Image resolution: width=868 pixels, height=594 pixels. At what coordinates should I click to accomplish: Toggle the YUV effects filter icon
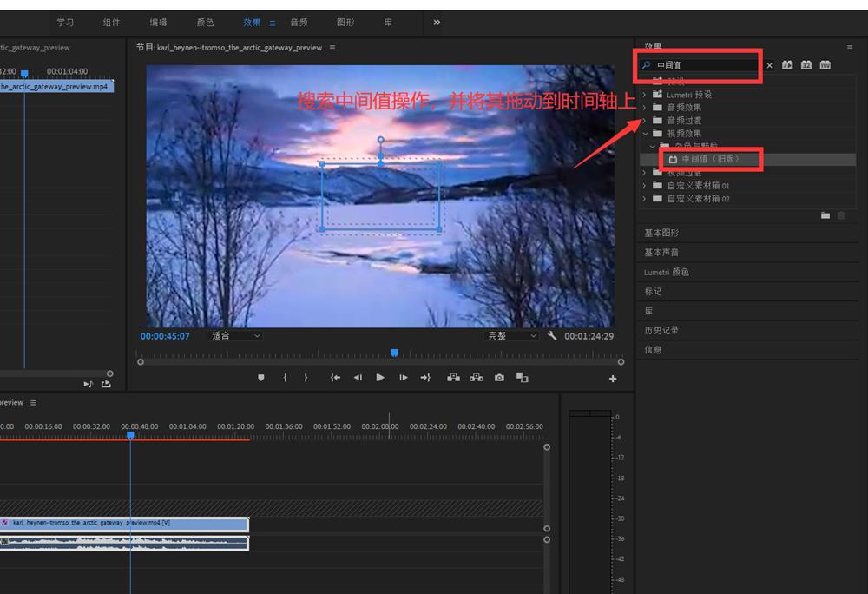(x=825, y=65)
